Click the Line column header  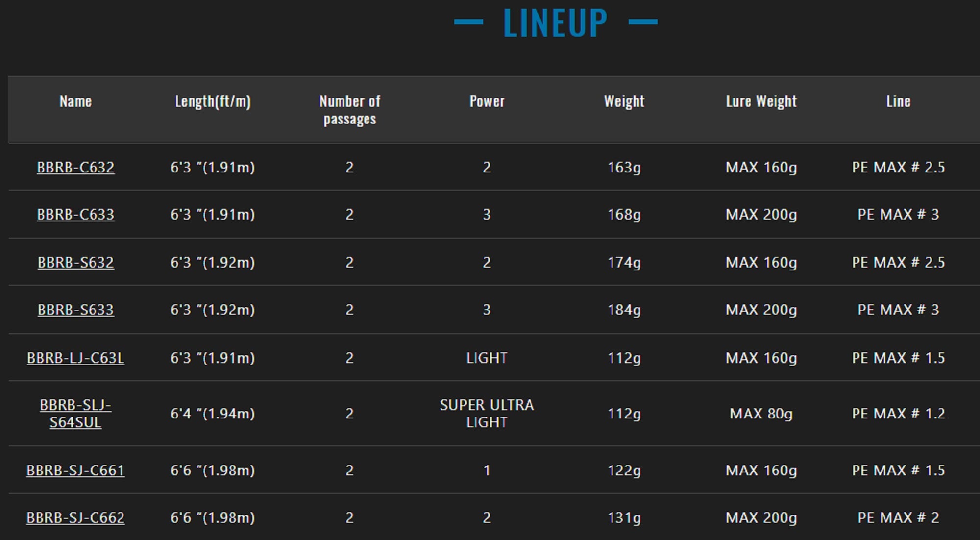[x=898, y=101]
